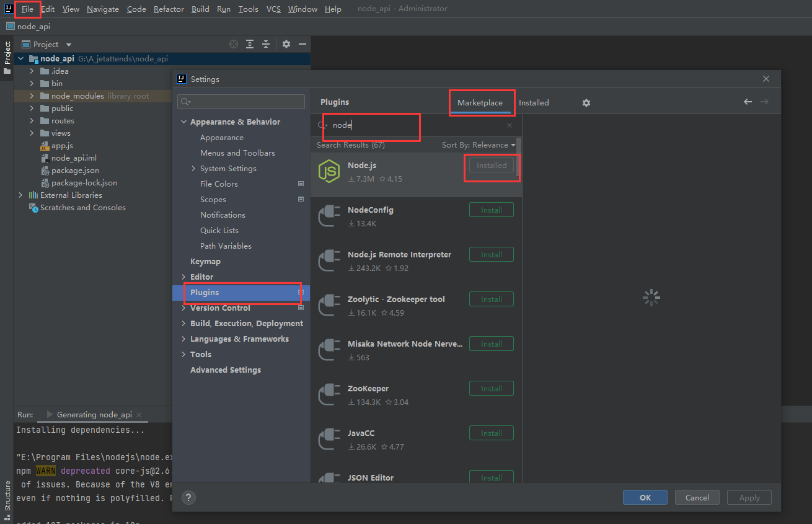Click the help question mark button
This screenshot has height=524, width=812.
[189, 497]
